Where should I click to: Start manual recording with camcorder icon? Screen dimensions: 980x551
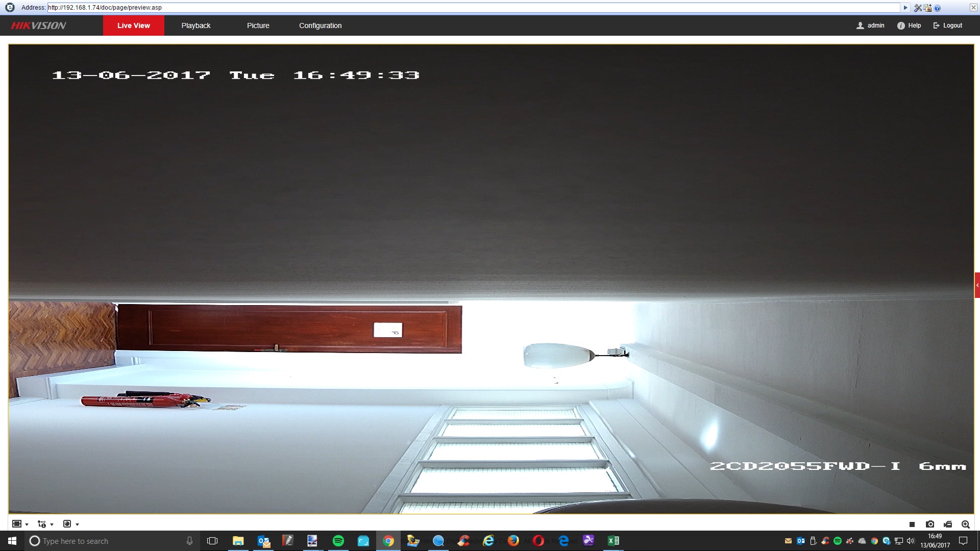948,524
